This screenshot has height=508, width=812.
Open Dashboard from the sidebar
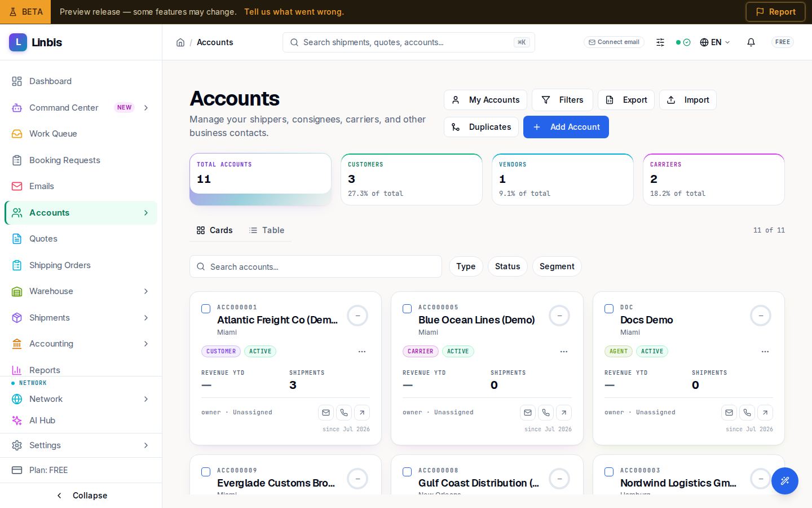point(81,81)
